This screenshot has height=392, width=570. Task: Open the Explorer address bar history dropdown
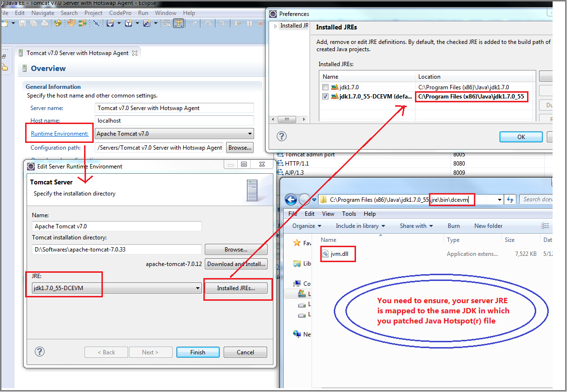click(499, 199)
